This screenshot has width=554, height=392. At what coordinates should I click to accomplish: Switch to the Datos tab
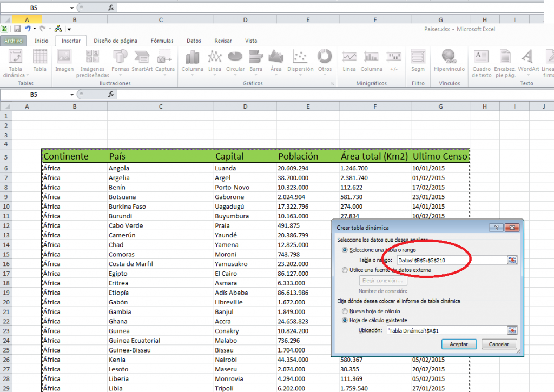(x=194, y=41)
